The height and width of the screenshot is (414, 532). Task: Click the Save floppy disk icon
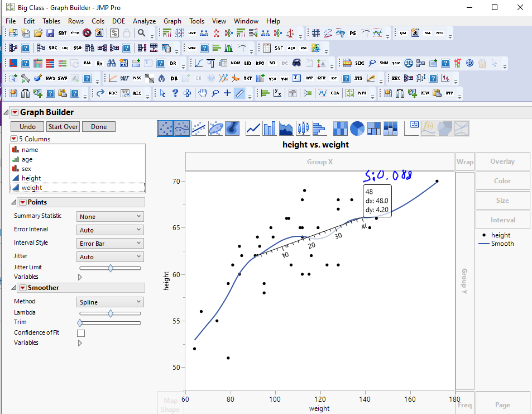[x=50, y=33]
